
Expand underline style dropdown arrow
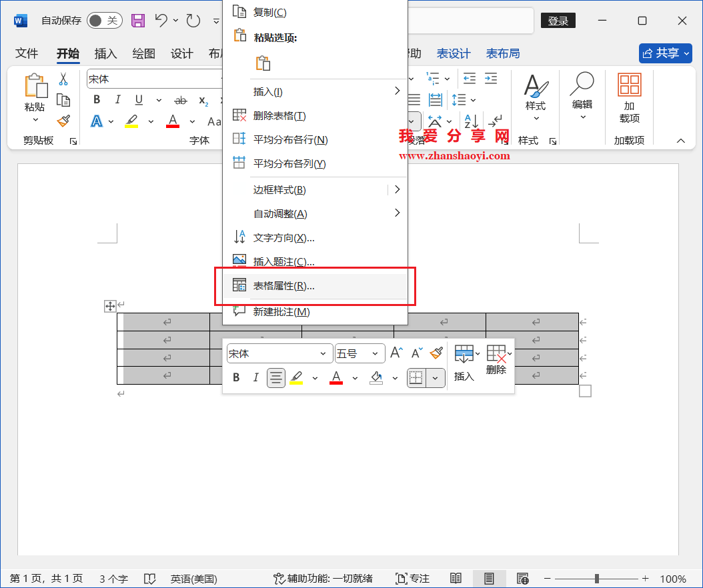(159, 100)
